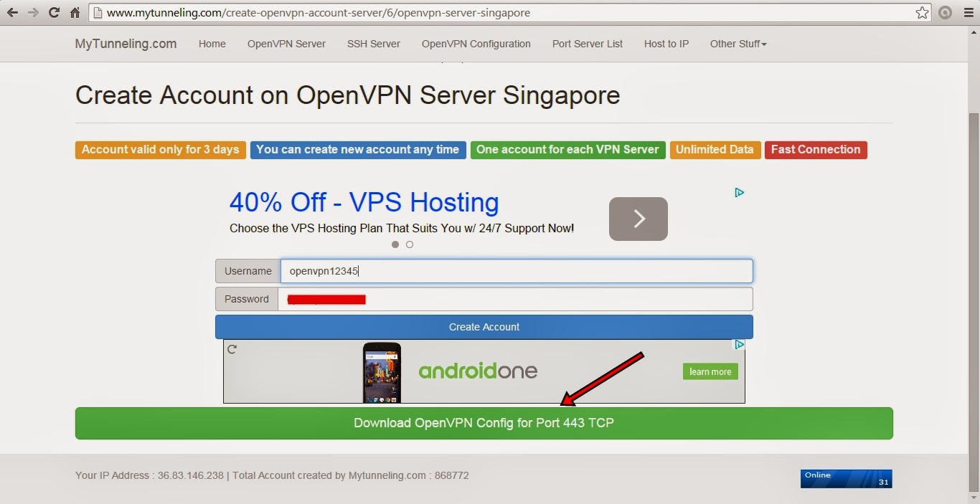Select the second carousel dot in ad
The image size is (980, 504).
pyautogui.click(x=410, y=244)
